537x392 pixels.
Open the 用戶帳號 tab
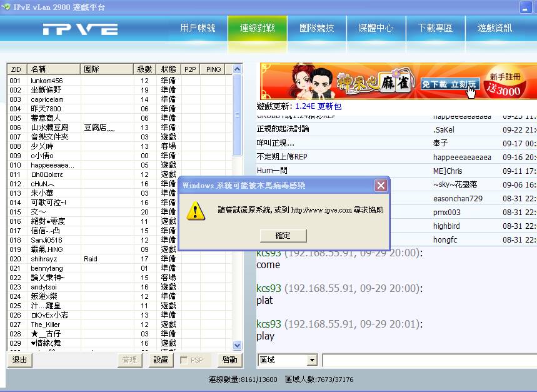point(198,28)
